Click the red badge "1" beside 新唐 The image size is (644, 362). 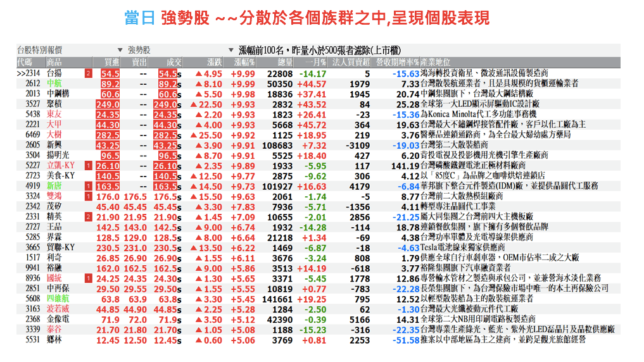coord(88,186)
